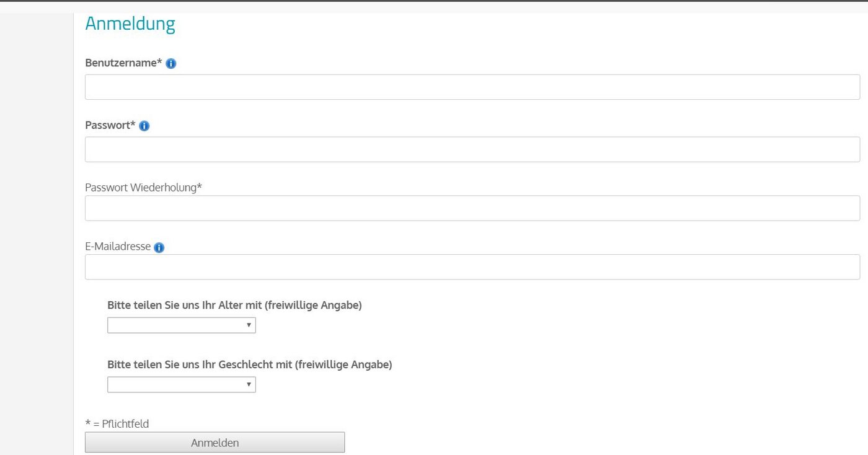The height and width of the screenshot is (455, 868).
Task: Click the info icon beside Passwort
Action: [x=144, y=126]
